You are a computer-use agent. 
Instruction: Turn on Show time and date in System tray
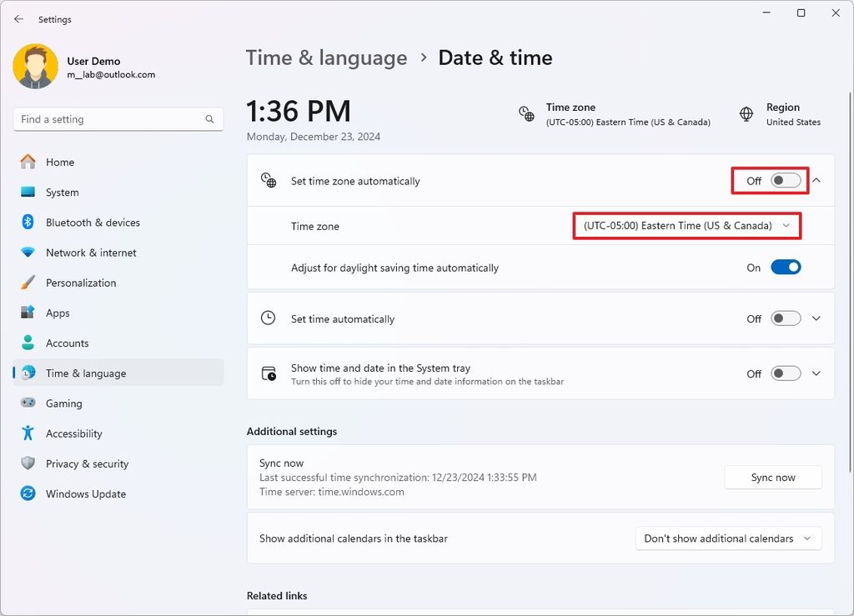point(784,373)
